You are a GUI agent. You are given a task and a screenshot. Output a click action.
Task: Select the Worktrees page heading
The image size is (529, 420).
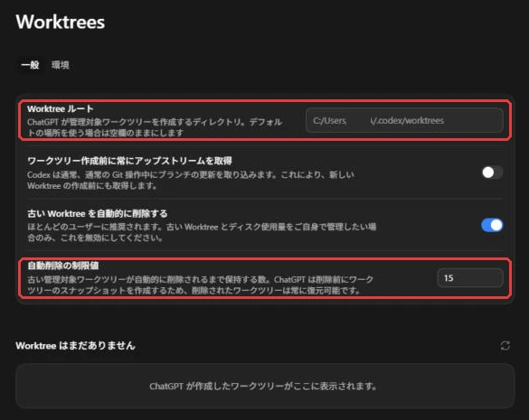click(x=61, y=23)
